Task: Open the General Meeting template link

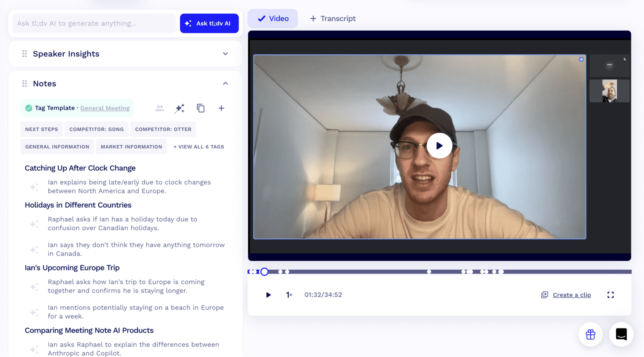Action: 105,108
